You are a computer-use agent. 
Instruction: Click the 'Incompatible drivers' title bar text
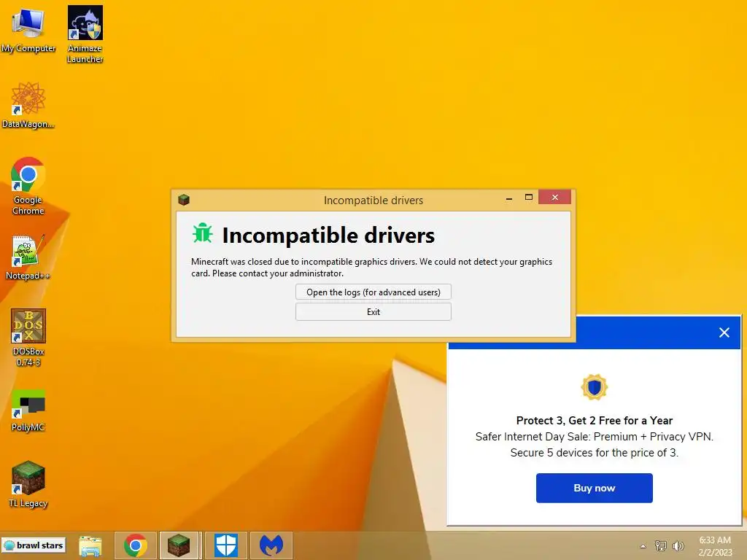(x=373, y=201)
